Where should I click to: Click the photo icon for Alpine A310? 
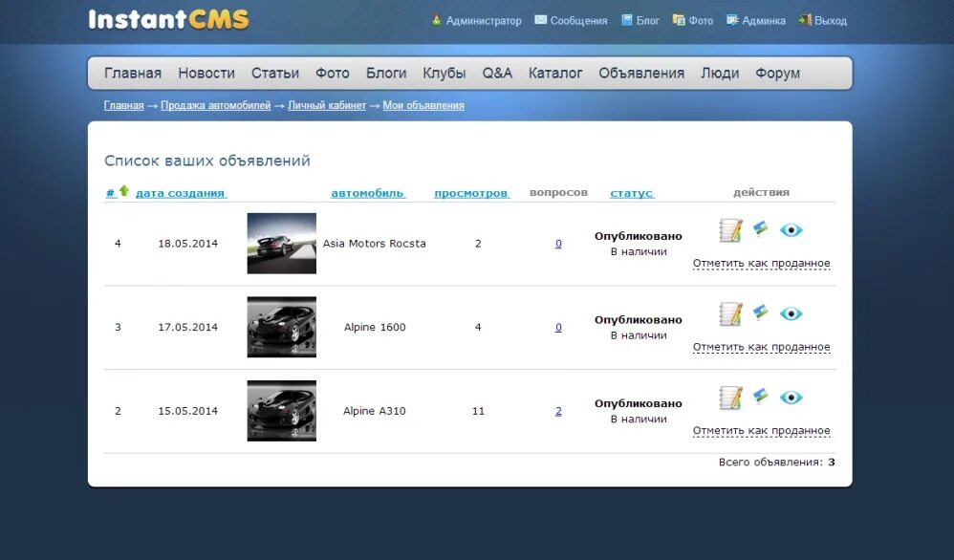tap(761, 397)
